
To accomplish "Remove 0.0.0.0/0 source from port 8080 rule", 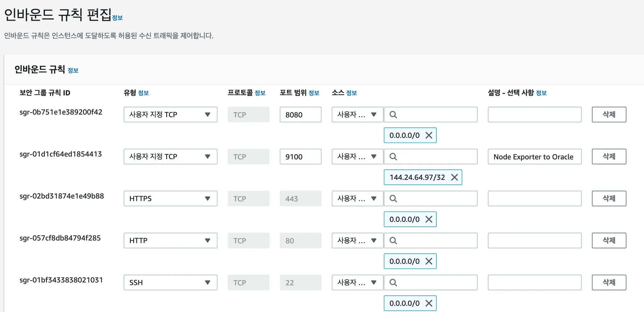I will pyautogui.click(x=429, y=135).
